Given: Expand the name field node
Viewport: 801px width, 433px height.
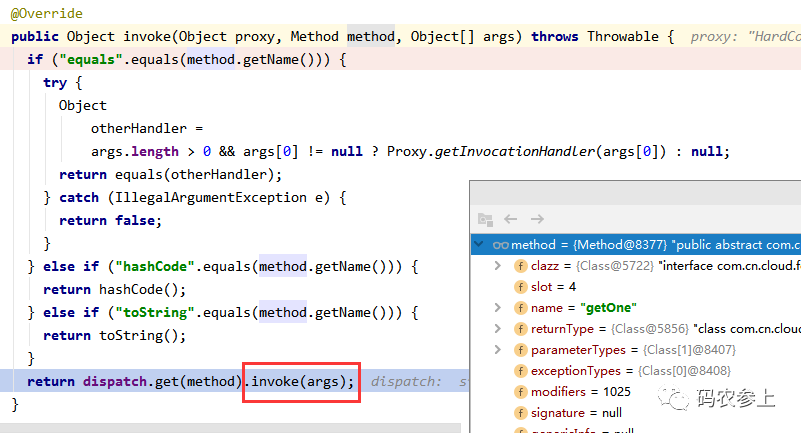Looking at the screenshot, I should tap(498, 308).
